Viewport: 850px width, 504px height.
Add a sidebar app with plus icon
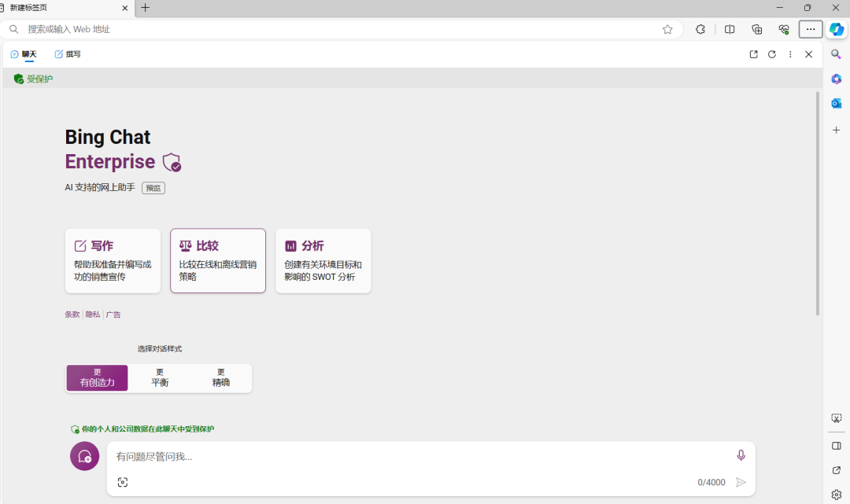(837, 130)
